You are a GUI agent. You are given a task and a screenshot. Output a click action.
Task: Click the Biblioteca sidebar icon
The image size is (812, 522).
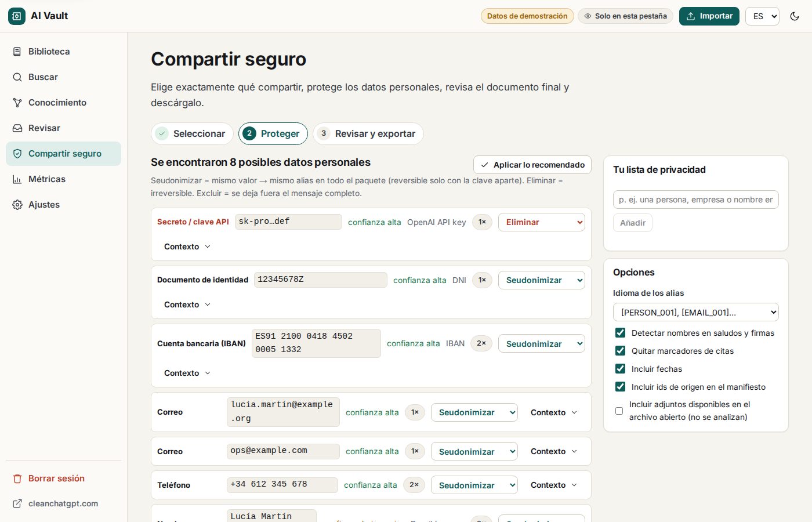point(17,52)
